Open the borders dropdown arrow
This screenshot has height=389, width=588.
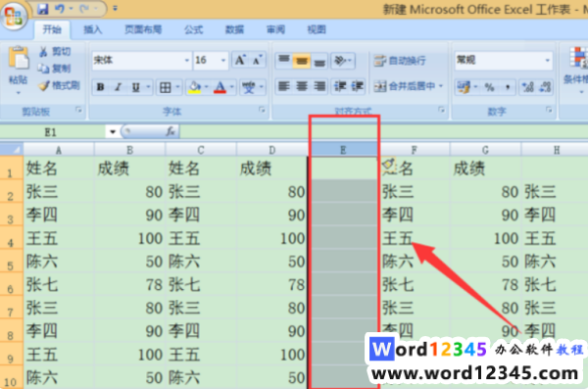point(177,87)
